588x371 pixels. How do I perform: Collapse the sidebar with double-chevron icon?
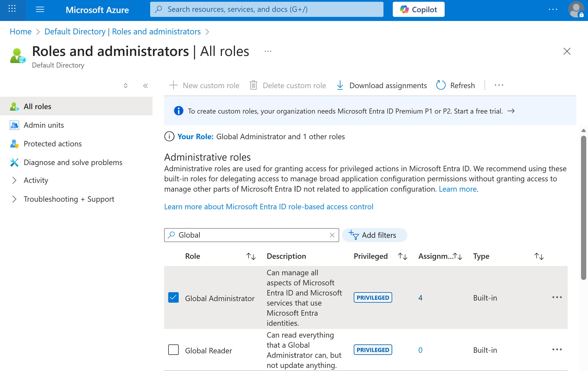point(145,86)
